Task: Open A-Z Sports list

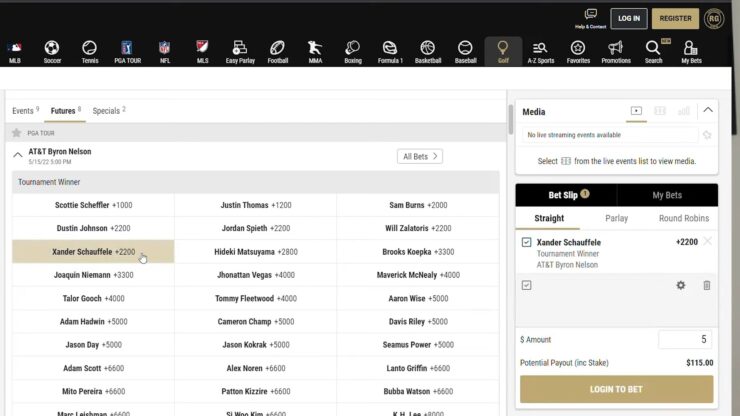Action: [540, 52]
